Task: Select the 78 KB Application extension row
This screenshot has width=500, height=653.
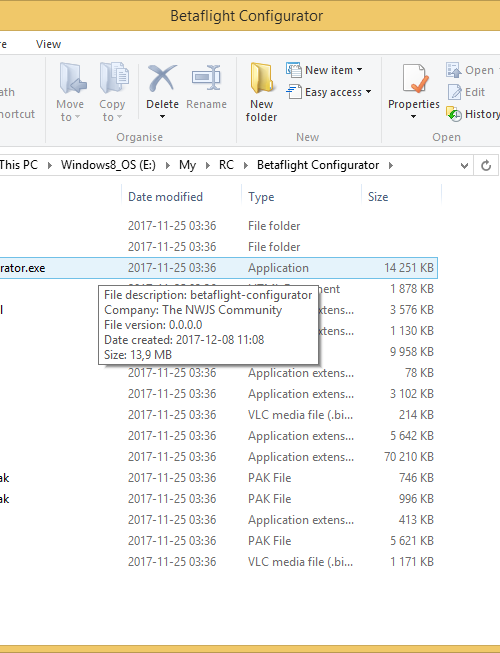Action: (219, 373)
